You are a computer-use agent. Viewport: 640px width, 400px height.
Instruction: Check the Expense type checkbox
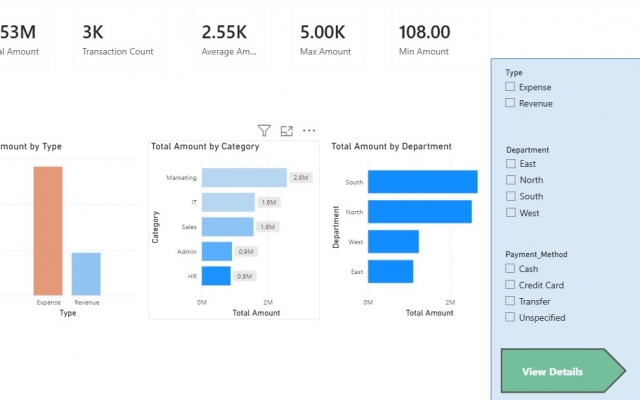tap(510, 87)
